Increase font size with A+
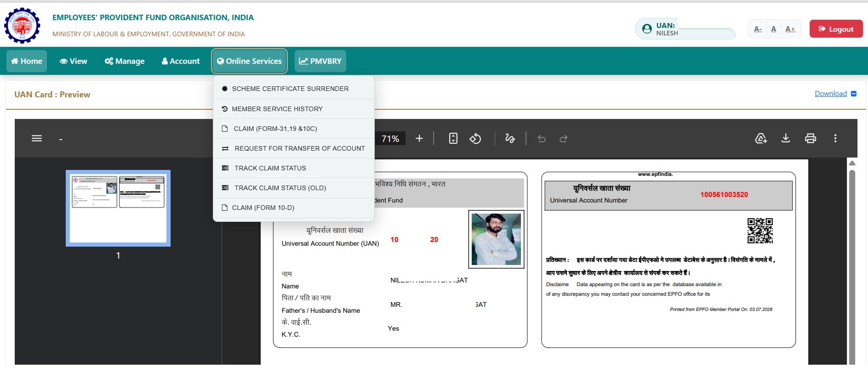Viewport: 868px width, 378px height. 790,29
